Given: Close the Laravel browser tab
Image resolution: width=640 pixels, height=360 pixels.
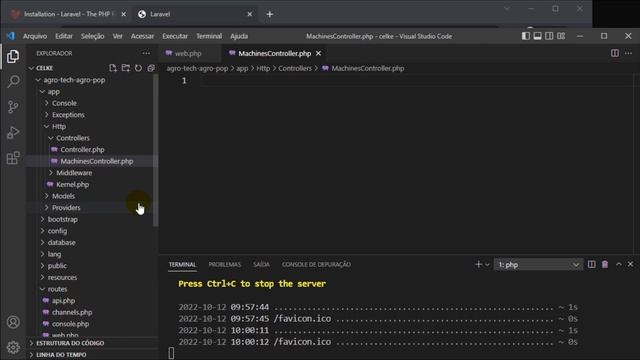Looking at the screenshot, I should pos(250,14).
